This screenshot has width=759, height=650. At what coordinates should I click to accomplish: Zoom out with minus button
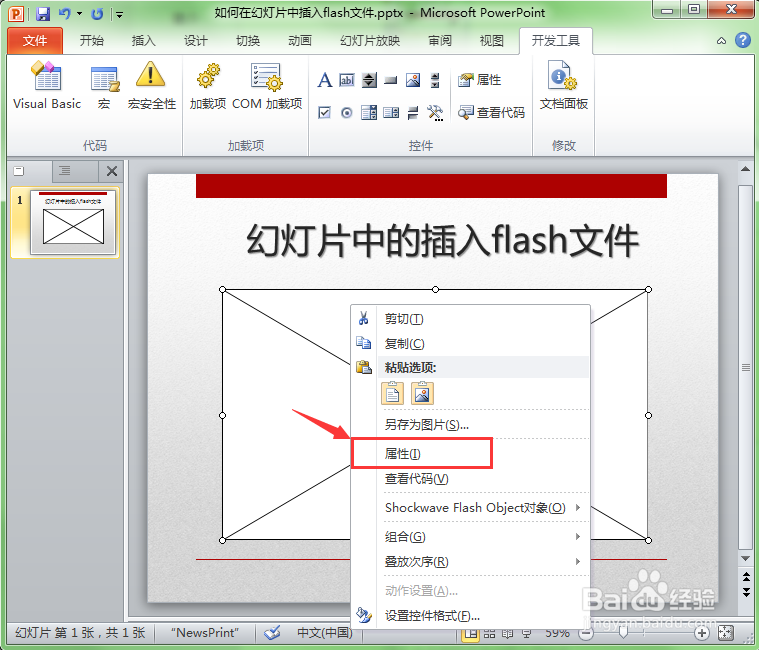[x=586, y=633]
